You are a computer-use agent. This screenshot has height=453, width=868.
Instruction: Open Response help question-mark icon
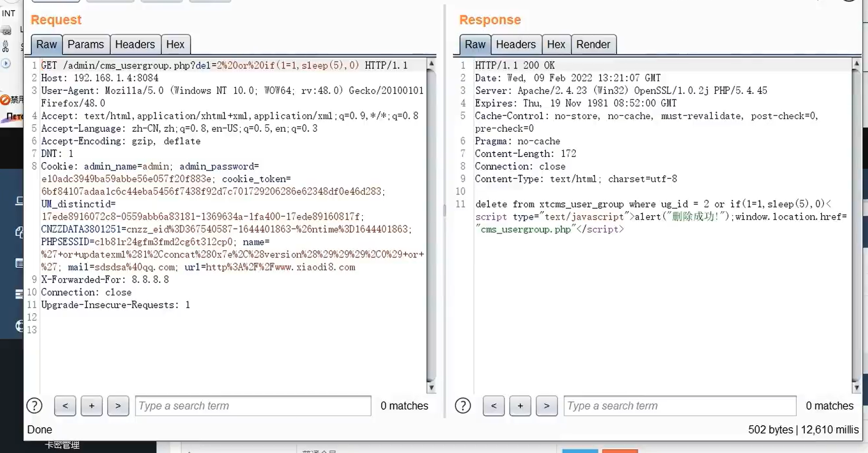click(x=463, y=406)
